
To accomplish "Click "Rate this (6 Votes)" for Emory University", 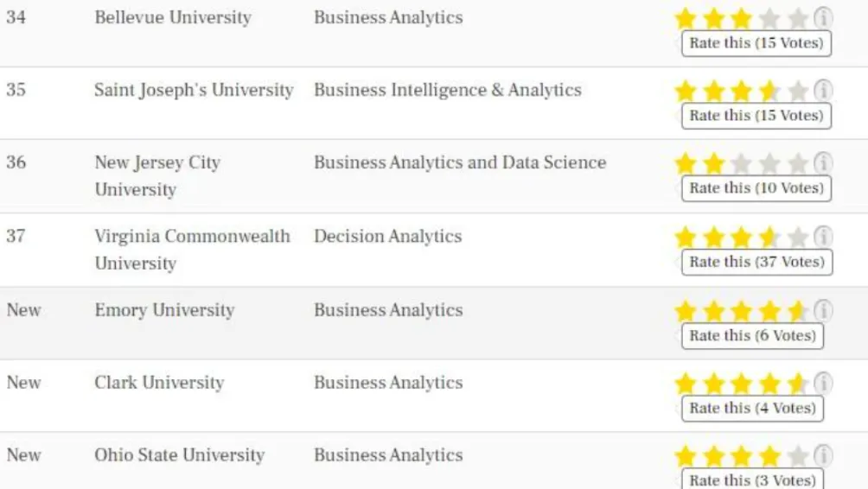I will click(752, 335).
